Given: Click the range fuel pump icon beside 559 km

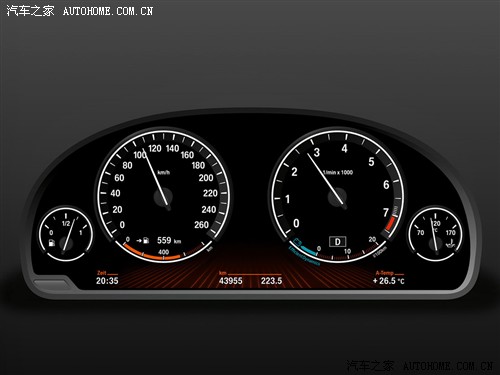Looking at the screenshot, I should [x=146, y=240].
